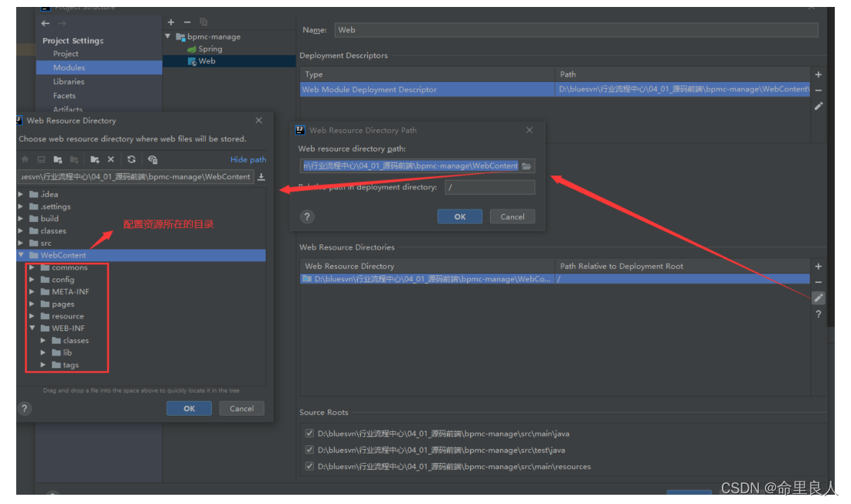851x504 pixels.
Task: Collapse the WebContent folder
Action: coord(21,255)
